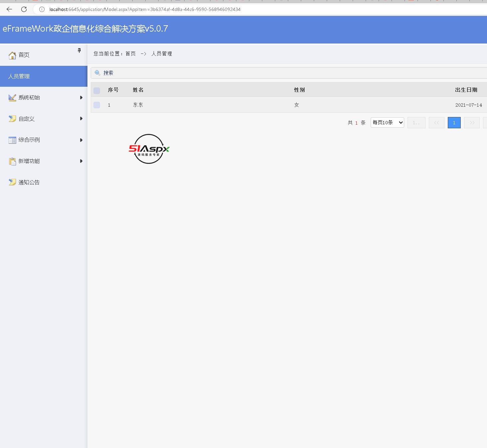Open the 自定义 menu item
The width and height of the screenshot is (487, 448).
[44, 119]
